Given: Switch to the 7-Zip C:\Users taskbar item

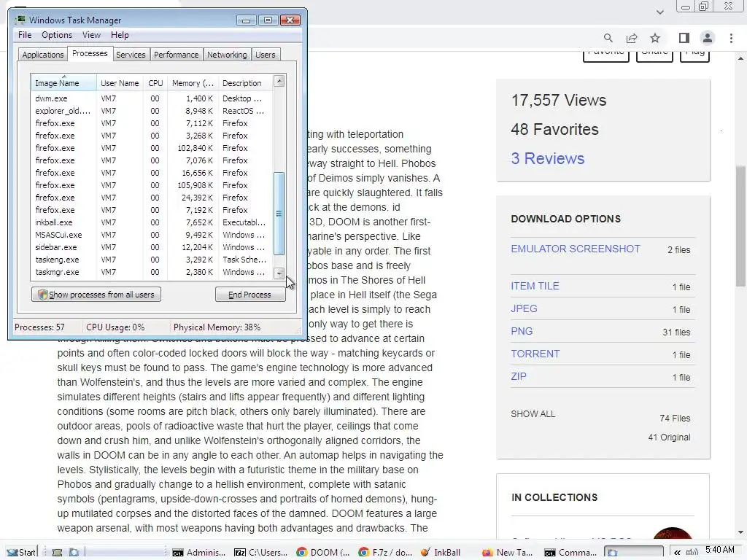Looking at the screenshot, I should pos(260,553).
